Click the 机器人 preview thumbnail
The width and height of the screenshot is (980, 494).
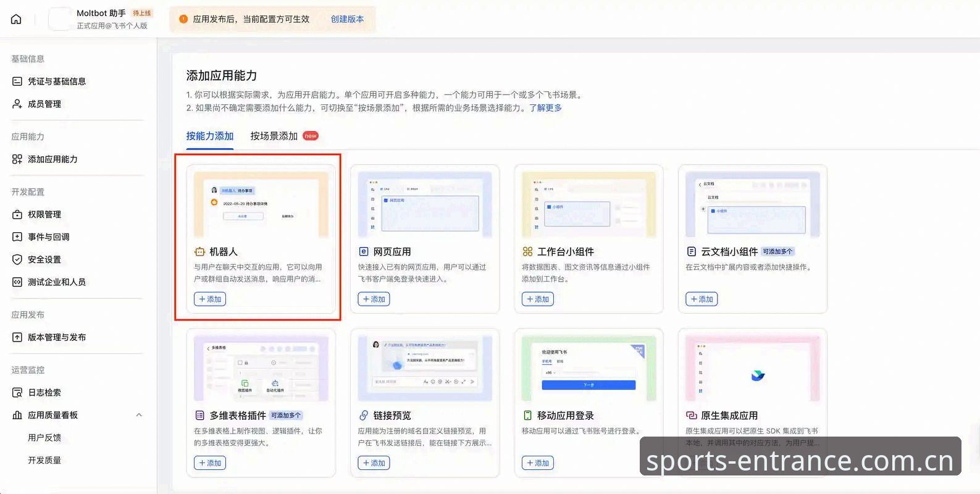click(261, 204)
